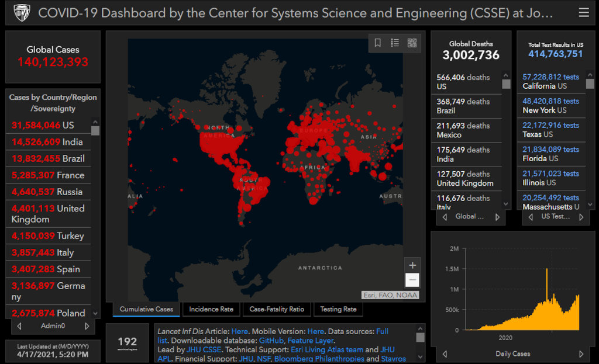Select Italy with 3,857,443 cases
The image size is (599, 364).
pyautogui.click(x=49, y=252)
